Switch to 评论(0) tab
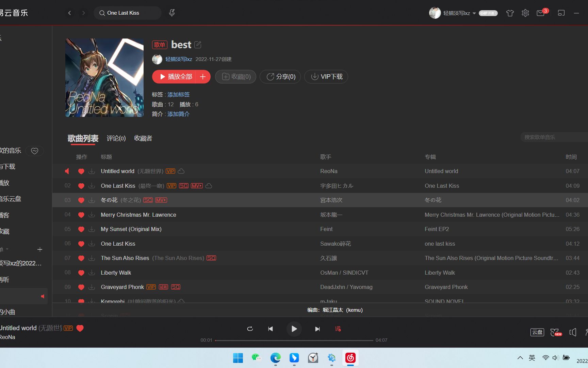This screenshot has height=368, width=588. tap(116, 138)
